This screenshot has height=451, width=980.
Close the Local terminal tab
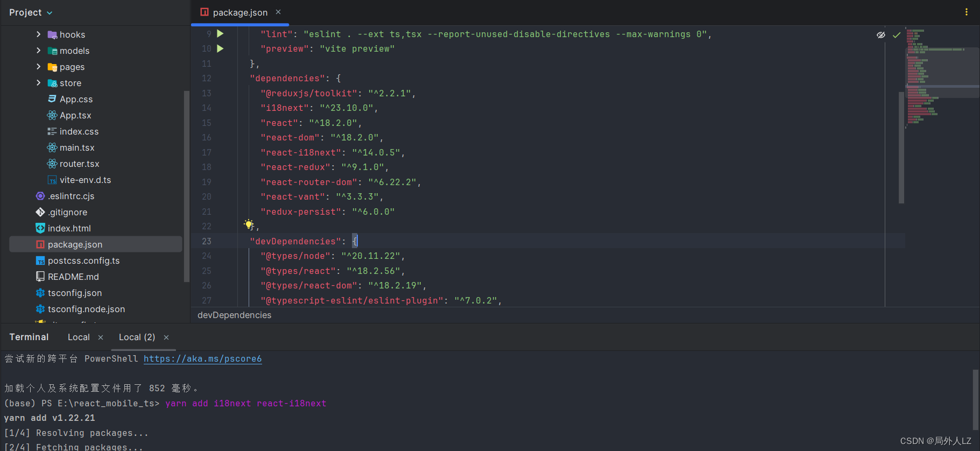[101, 337]
